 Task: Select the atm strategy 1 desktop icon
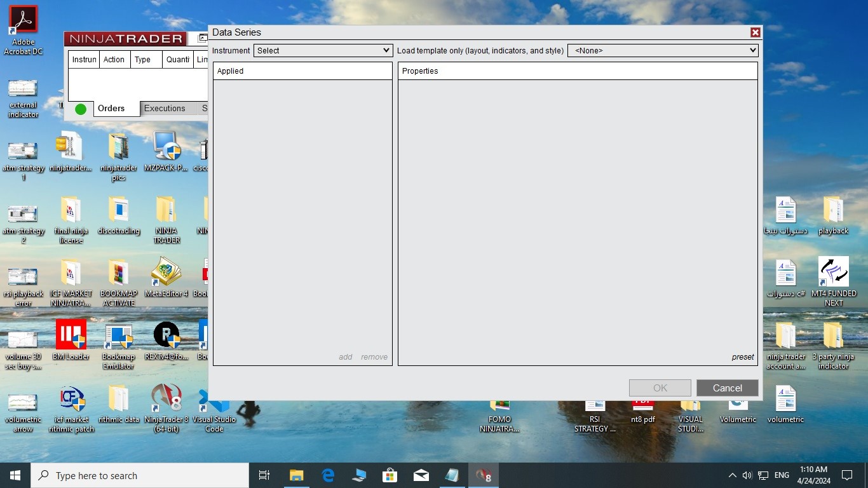pyautogui.click(x=23, y=161)
